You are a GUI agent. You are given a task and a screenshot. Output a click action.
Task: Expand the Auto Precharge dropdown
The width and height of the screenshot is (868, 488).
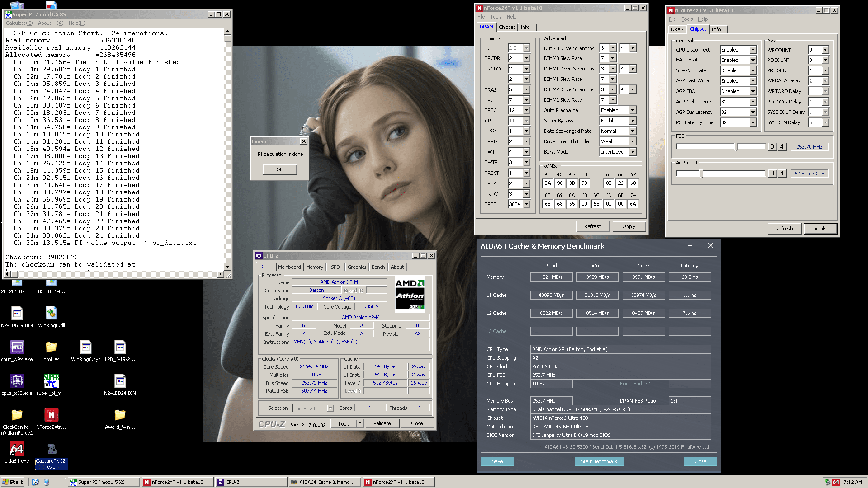pos(632,110)
